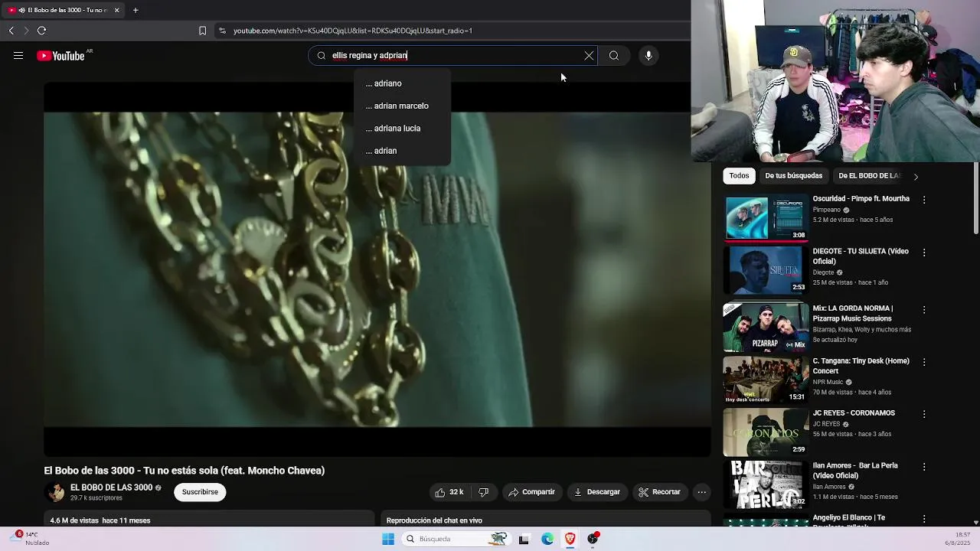Click the Descargar button
The height and width of the screenshot is (551, 980).
point(597,492)
